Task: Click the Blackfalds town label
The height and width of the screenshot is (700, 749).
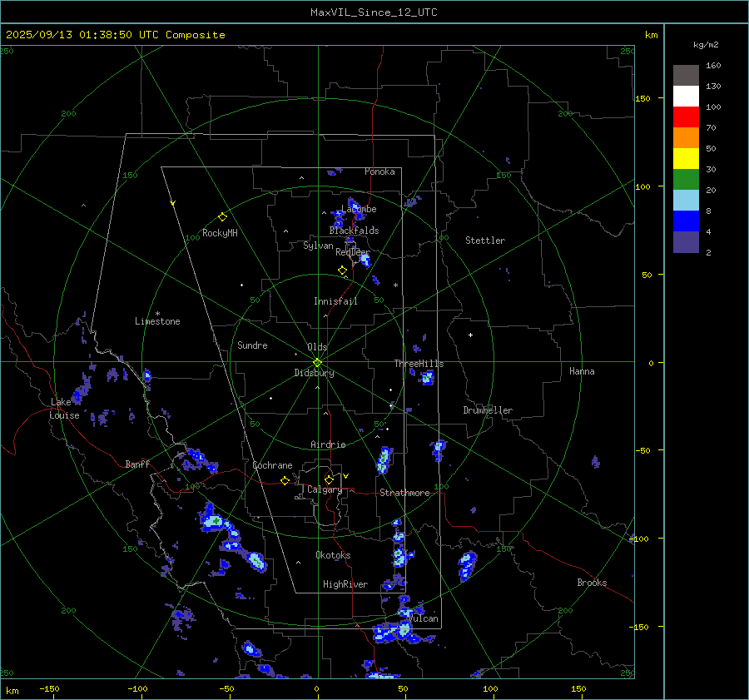Action: tap(354, 231)
